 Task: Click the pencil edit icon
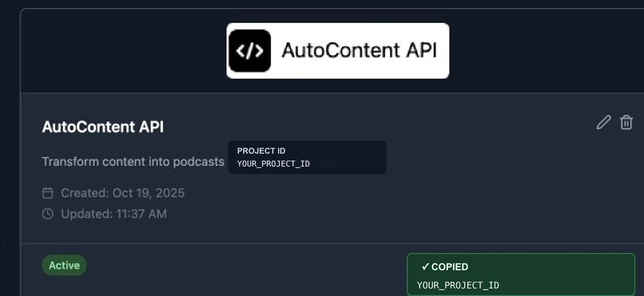point(604,122)
